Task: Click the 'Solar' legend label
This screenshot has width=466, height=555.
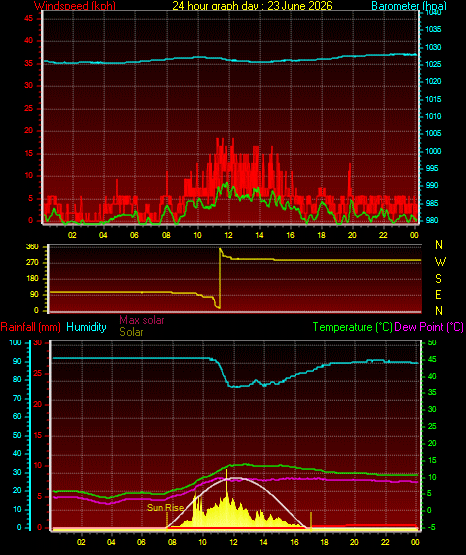Action: pyautogui.click(x=131, y=332)
